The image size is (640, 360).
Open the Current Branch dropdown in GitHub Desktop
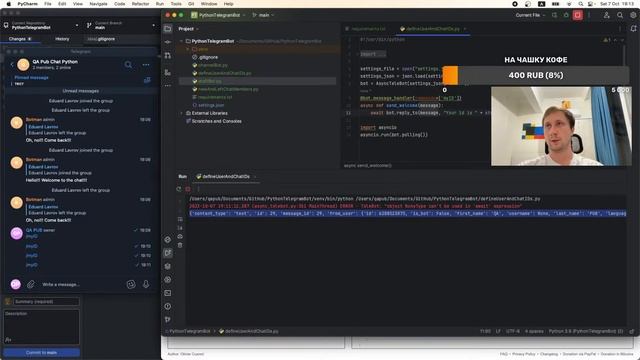(x=121, y=25)
